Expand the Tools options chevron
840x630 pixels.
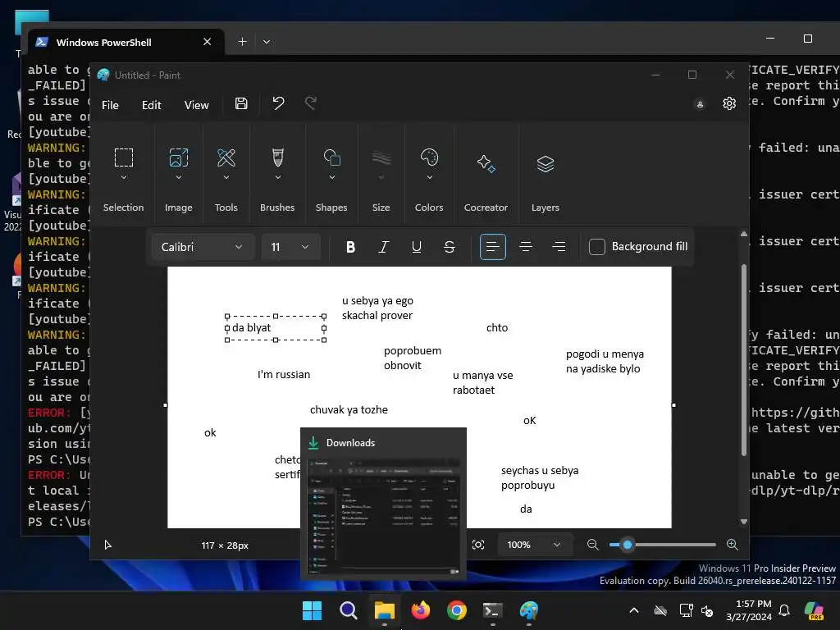pos(226,177)
